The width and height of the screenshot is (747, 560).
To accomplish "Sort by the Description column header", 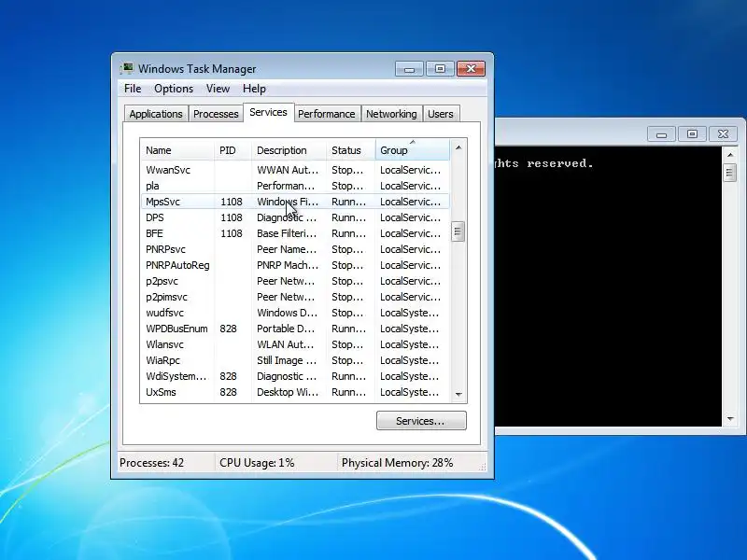I will tap(289, 150).
